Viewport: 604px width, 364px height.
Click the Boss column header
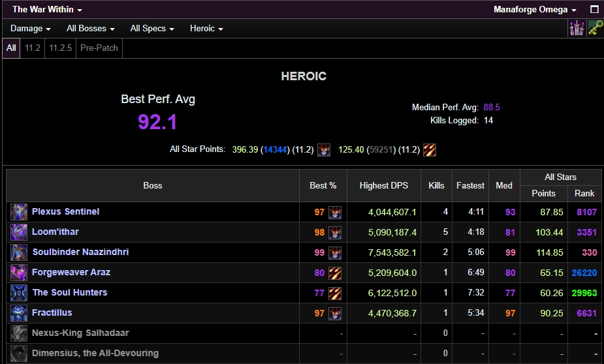(x=153, y=185)
